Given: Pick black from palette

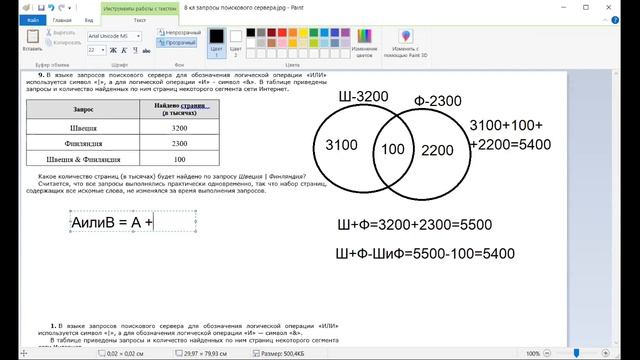Looking at the screenshot, I should point(251,33).
